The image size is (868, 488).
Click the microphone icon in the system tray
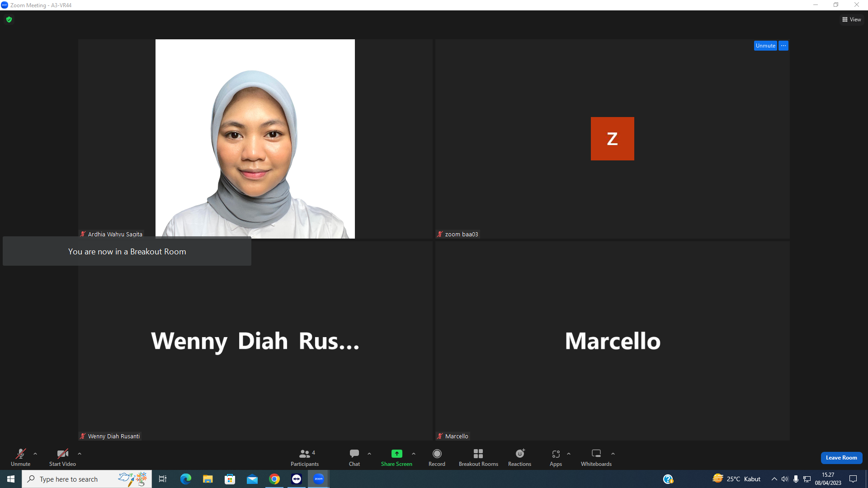click(x=796, y=479)
